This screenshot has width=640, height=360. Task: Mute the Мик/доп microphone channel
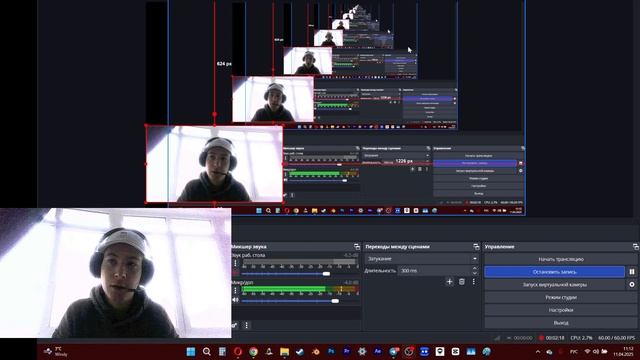pos(236,300)
